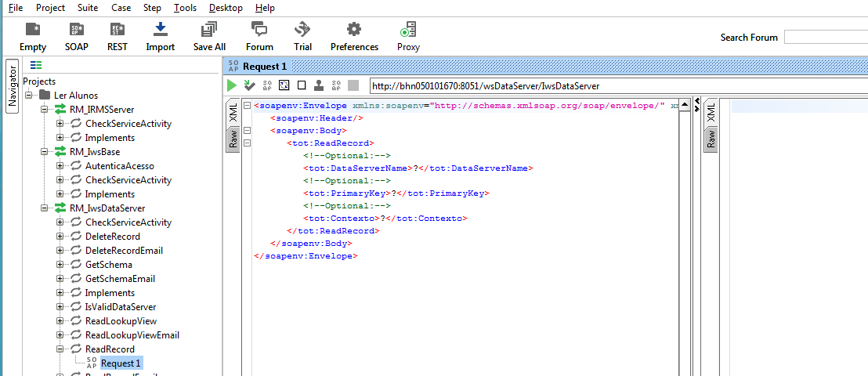Open the Project menu

pyautogui.click(x=50, y=8)
